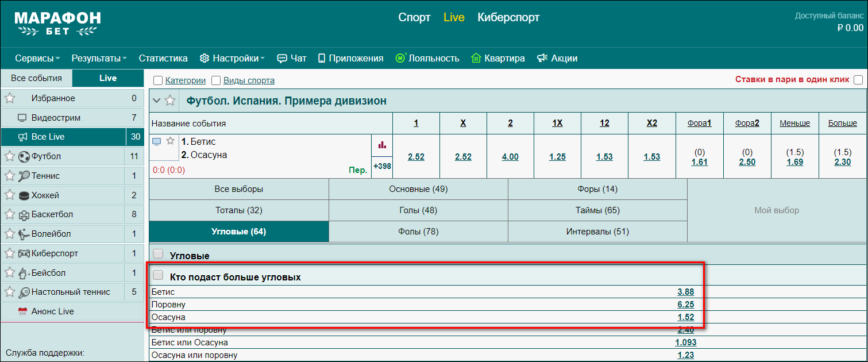Click the Мой выбор panel
The height and width of the screenshot is (362, 868).
[x=777, y=210]
